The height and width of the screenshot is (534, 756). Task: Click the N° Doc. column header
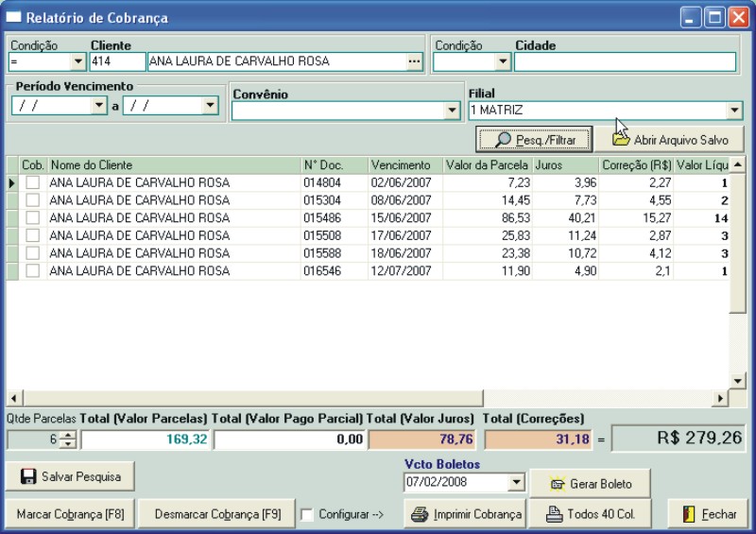click(335, 165)
